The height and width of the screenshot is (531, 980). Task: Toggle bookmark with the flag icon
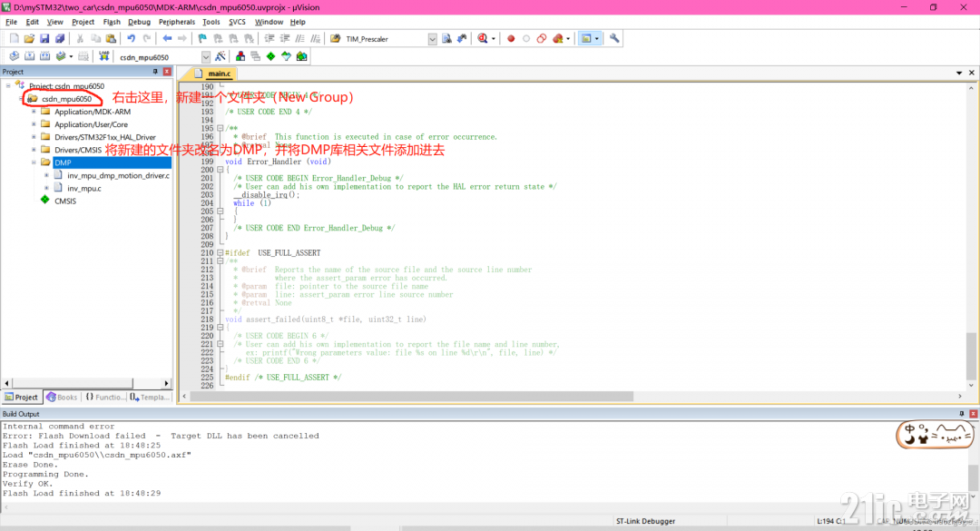(x=202, y=39)
